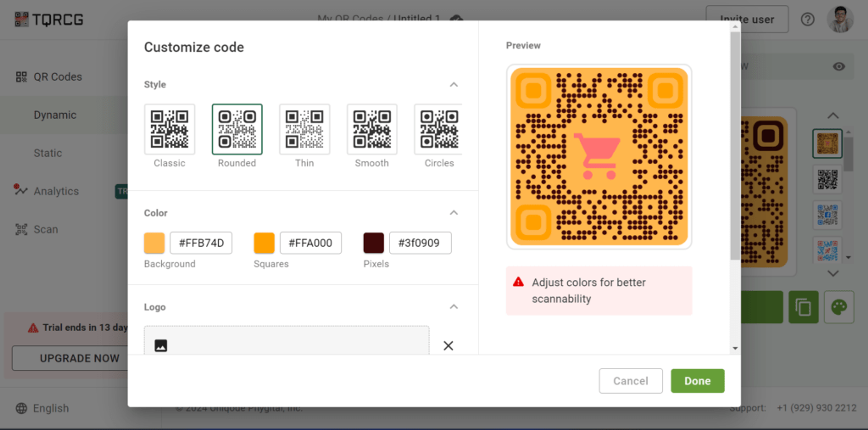
Task: Open the Squares color swatch
Action: [264, 243]
